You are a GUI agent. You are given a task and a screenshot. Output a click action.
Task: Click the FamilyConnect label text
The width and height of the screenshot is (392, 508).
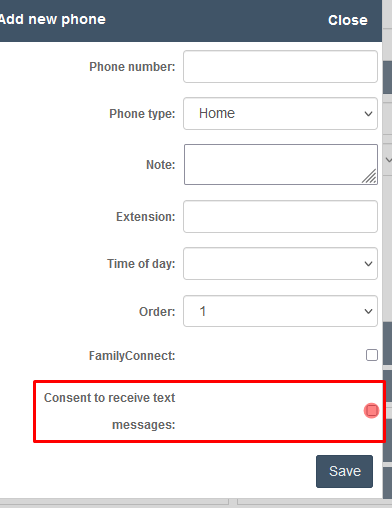(132, 356)
